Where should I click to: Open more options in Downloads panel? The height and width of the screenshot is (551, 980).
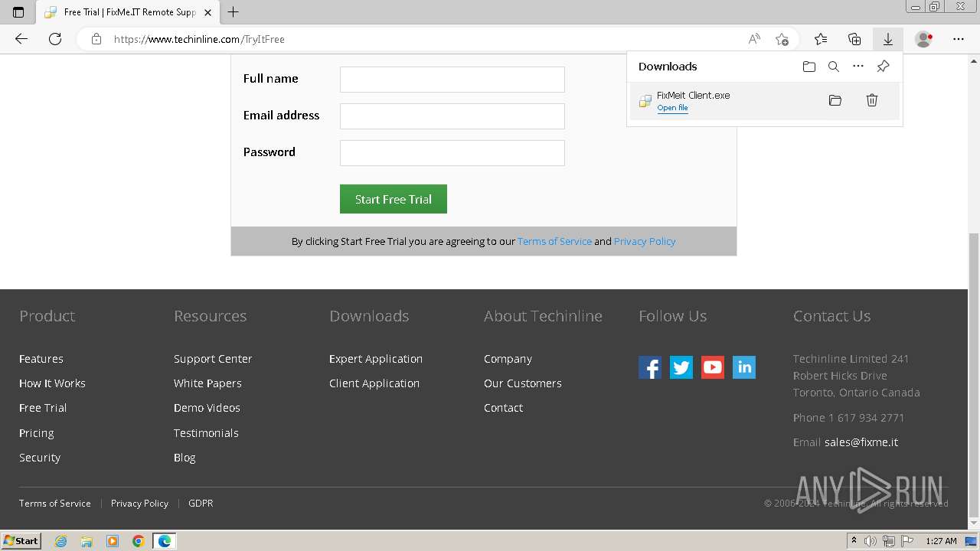858,67
